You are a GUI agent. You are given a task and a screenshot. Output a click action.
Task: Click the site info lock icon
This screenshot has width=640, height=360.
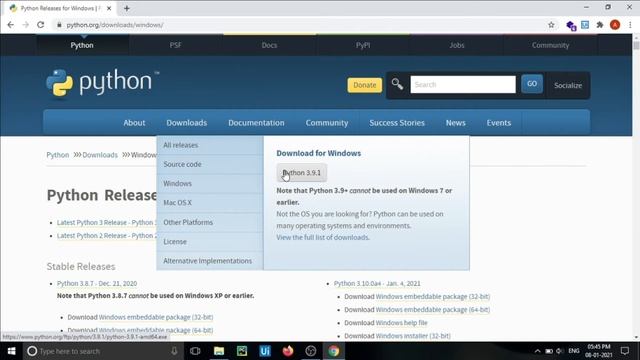click(x=59, y=25)
